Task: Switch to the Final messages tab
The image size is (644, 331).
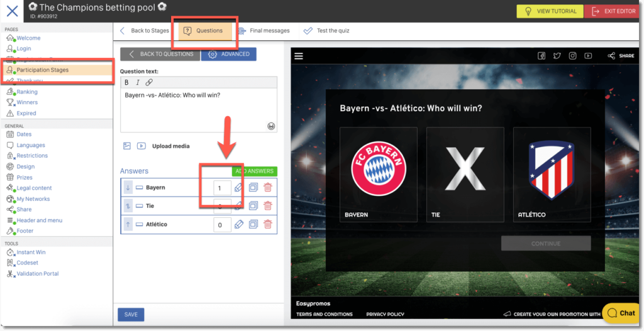Action: pyautogui.click(x=264, y=31)
